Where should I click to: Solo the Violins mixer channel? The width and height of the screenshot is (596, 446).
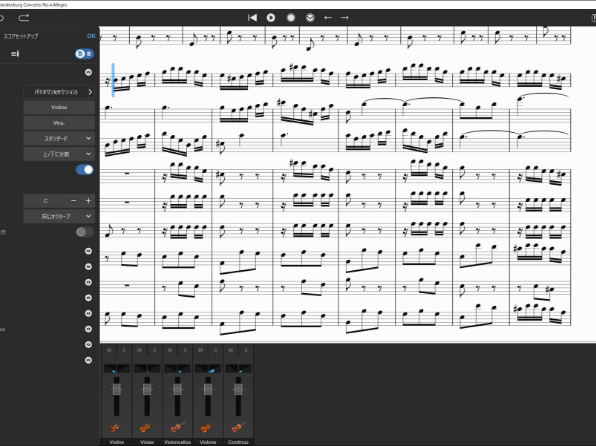pyautogui.click(x=124, y=350)
